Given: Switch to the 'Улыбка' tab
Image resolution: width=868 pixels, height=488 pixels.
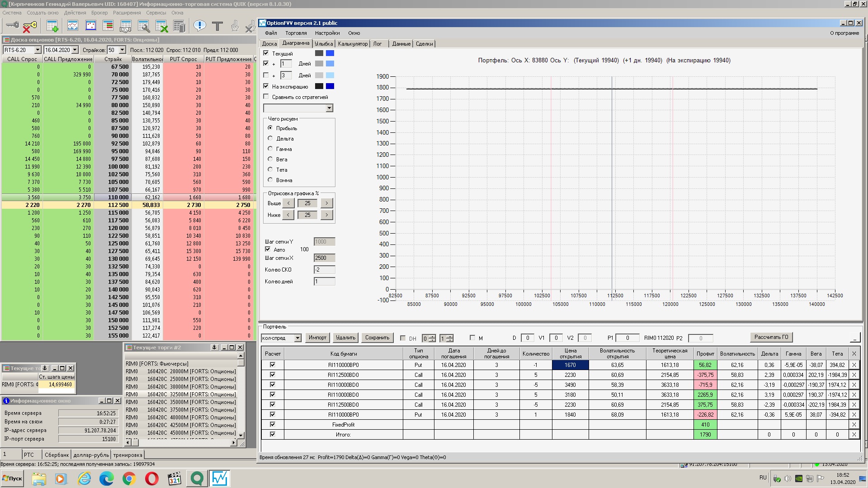Looking at the screenshot, I should [x=323, y=44].
